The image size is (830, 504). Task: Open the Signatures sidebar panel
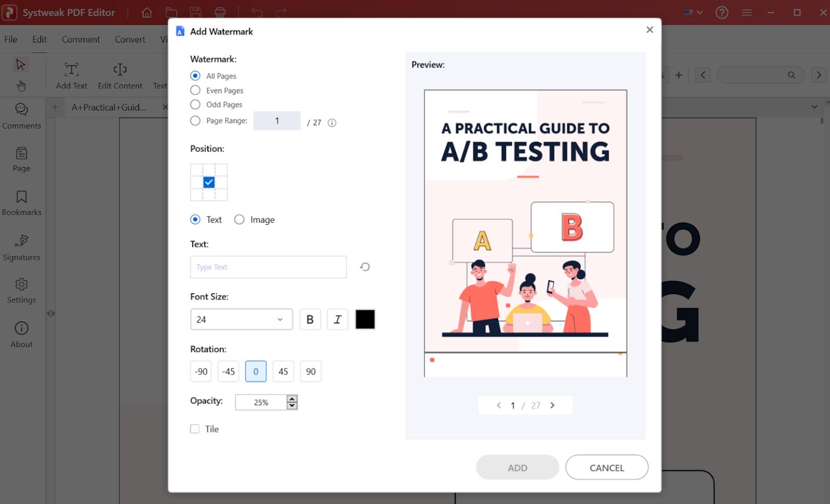pyautogui.click(x=21, y=247)
